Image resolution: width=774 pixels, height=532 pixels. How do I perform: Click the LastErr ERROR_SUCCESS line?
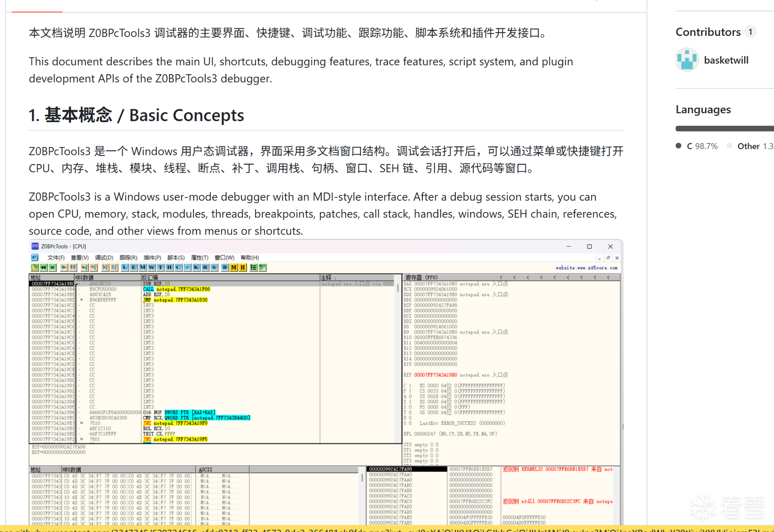point(462,423)
